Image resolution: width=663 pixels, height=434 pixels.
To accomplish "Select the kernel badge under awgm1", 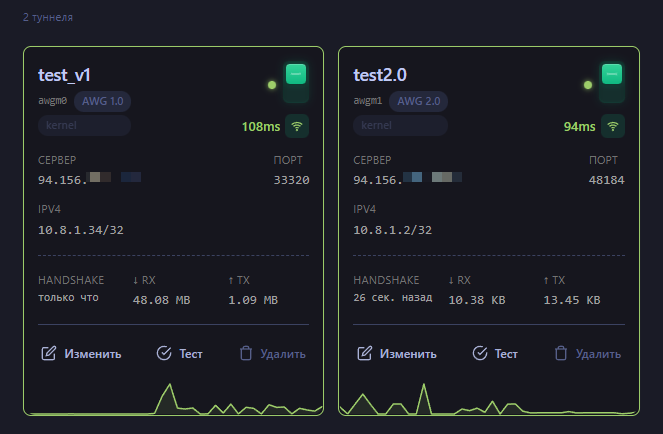I will coord(399,126).
